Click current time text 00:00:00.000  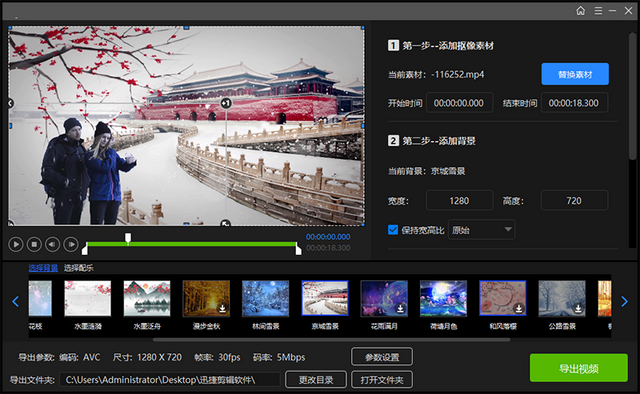pyautogui.click(x=328, y=237)
